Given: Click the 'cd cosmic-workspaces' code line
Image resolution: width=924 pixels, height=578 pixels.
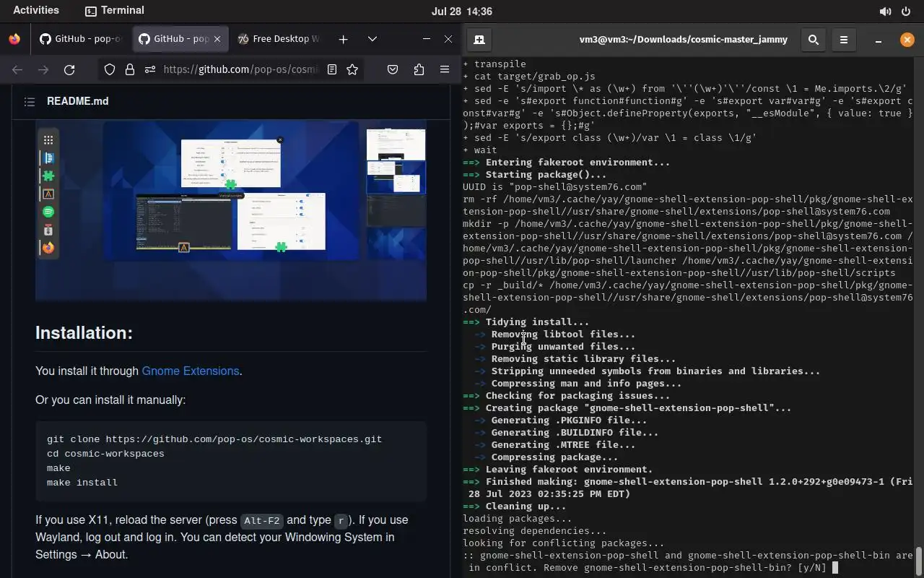Looking at the screenshot, I should click(105, 454).
